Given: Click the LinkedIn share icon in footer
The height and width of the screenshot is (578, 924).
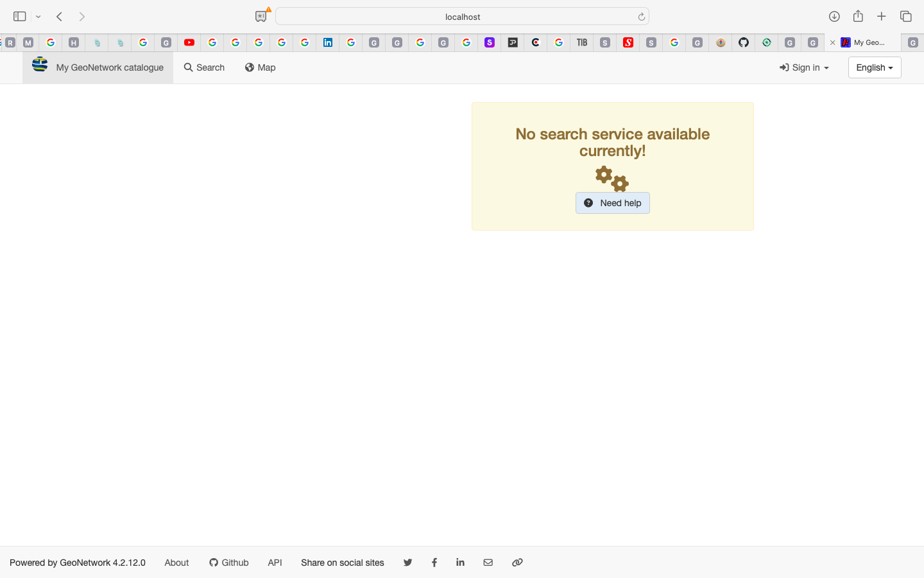Looking at the screenshot, I should (460, 563).
